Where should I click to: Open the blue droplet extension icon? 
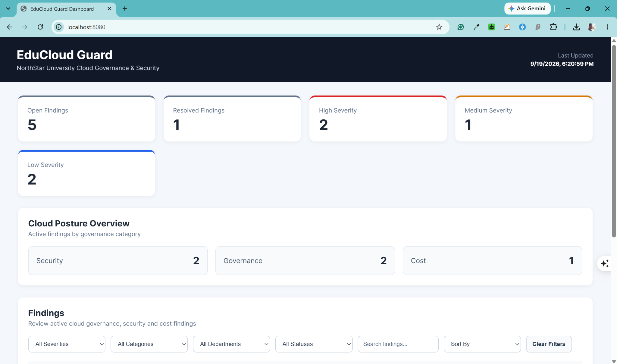(x=522, y=27)
